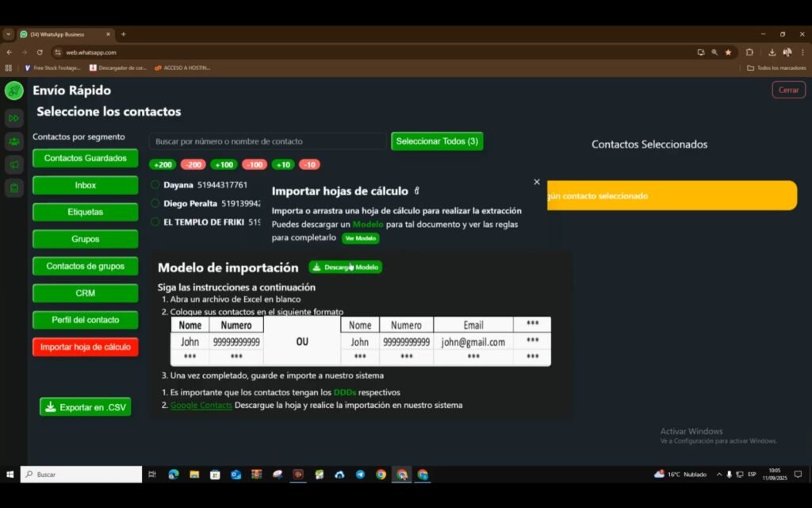Open the Etiquetas contact segment

[x=85, y=212]
